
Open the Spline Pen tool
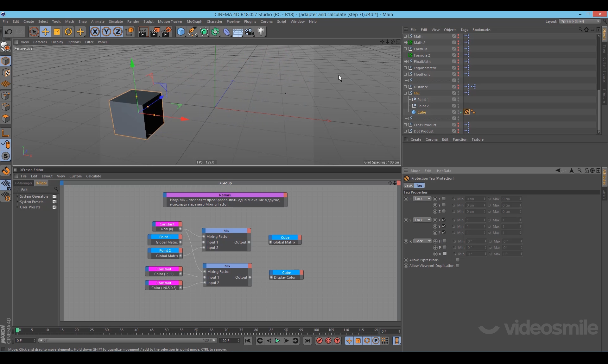[x=192, y=32]
